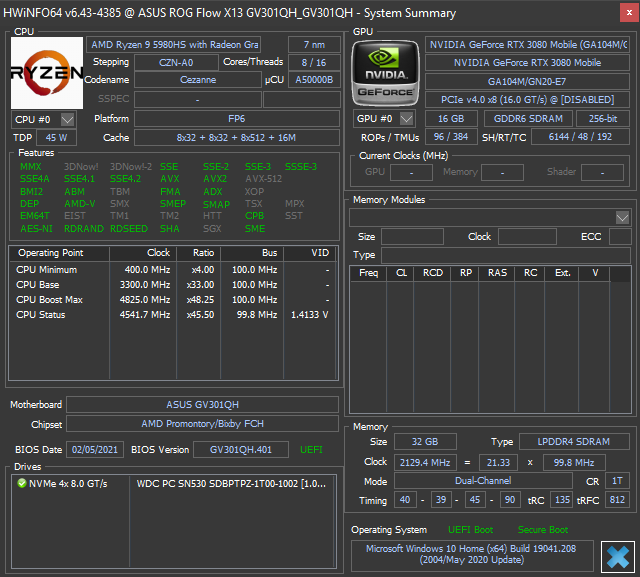Click the blue X button beside Operating System

point(618,557)
